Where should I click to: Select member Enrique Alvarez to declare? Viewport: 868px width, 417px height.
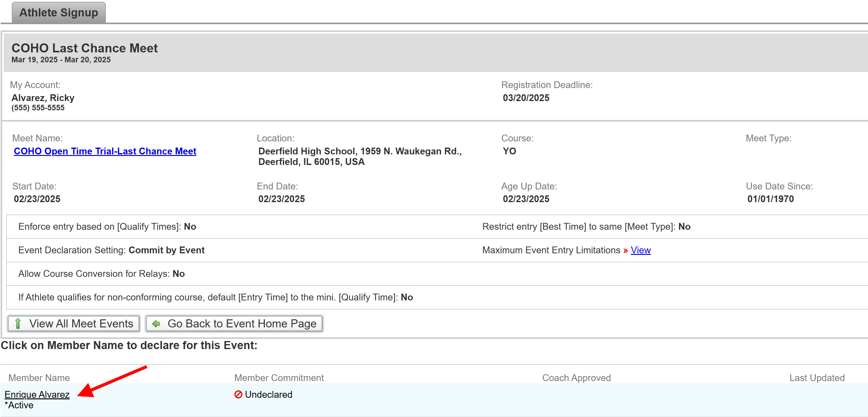click(x=37, y=394)
